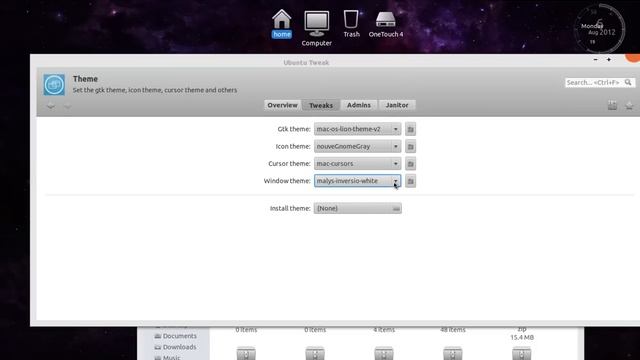Click the desktop clock widget
Viewport: 640px width, 360px height.
tap(599, 29)
